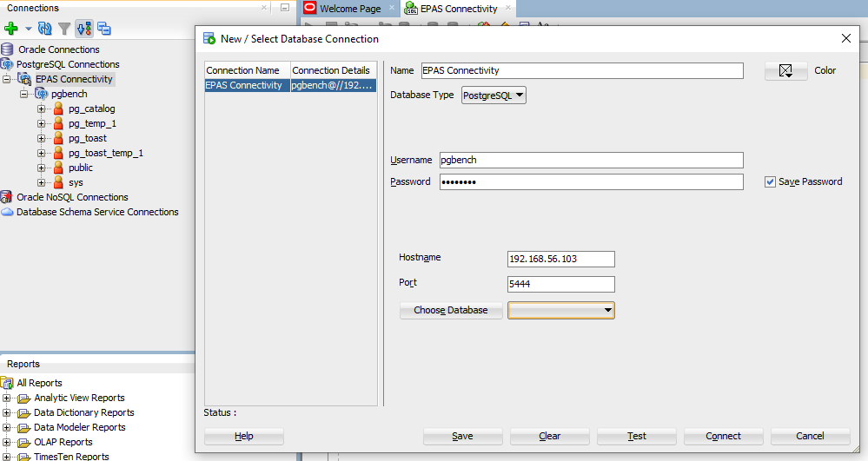
Task: Expand the pg_catalog schema node
Action: (x=42, y=109)
